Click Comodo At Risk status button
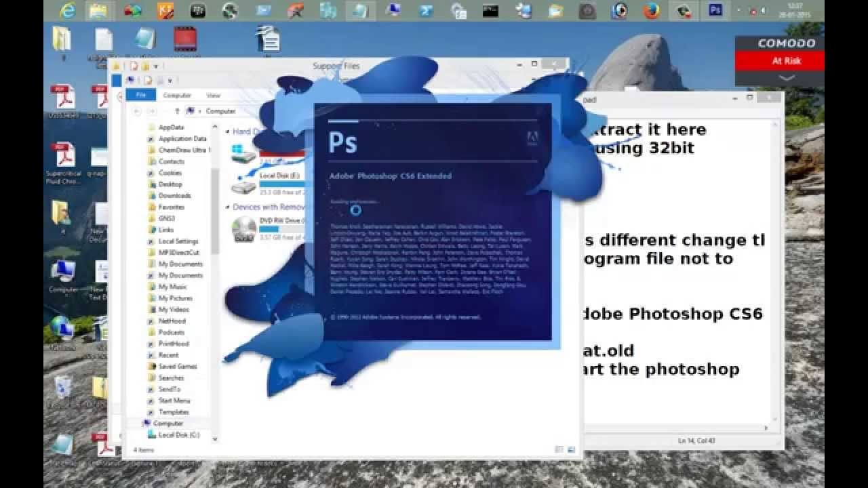Viewport: 868px width, 488px height. tap(786, 60)
